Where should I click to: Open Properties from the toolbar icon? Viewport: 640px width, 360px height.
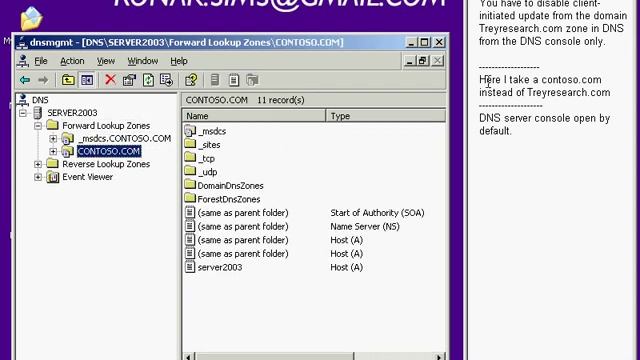tap(129, 80)
